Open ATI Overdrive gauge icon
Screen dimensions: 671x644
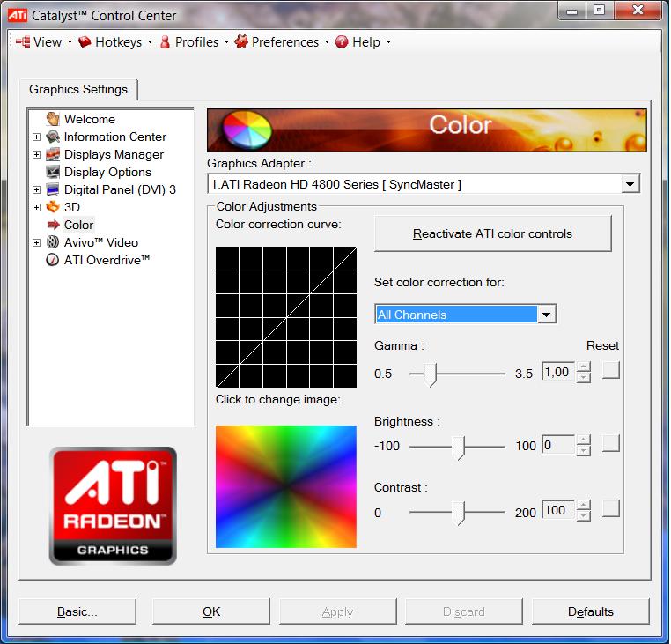[x=53, y=260]
